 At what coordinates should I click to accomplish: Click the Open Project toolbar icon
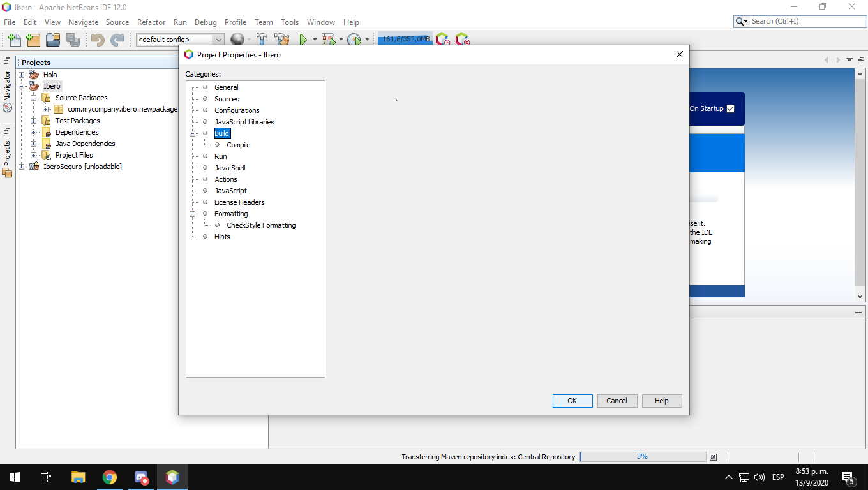[53, 40]
